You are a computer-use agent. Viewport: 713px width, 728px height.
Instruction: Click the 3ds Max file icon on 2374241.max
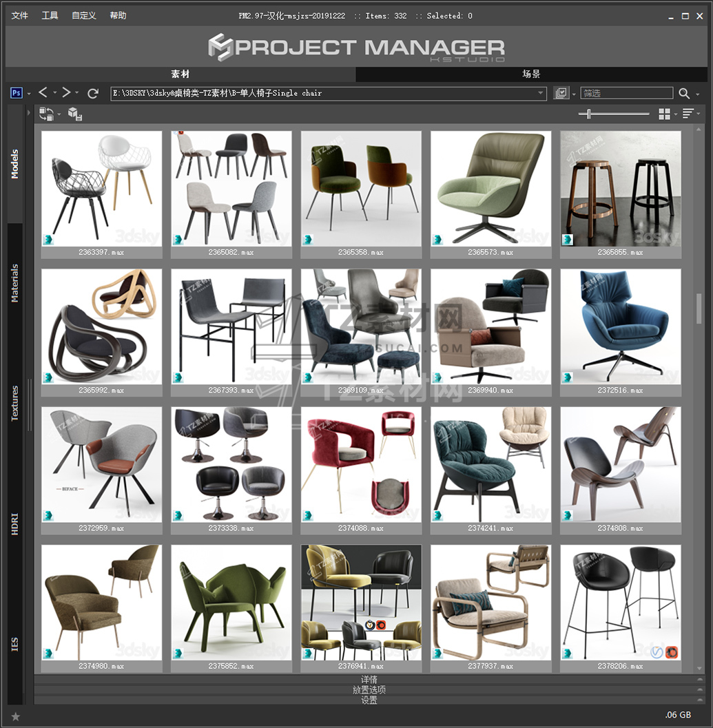tap(437, 515)
